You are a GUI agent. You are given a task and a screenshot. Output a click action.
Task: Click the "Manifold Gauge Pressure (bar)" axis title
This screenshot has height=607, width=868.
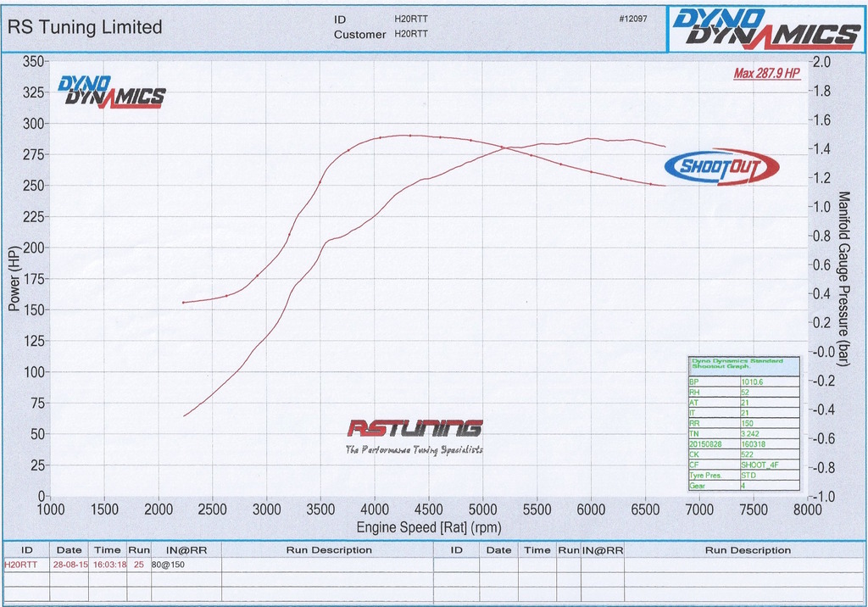tap(843, 279)
